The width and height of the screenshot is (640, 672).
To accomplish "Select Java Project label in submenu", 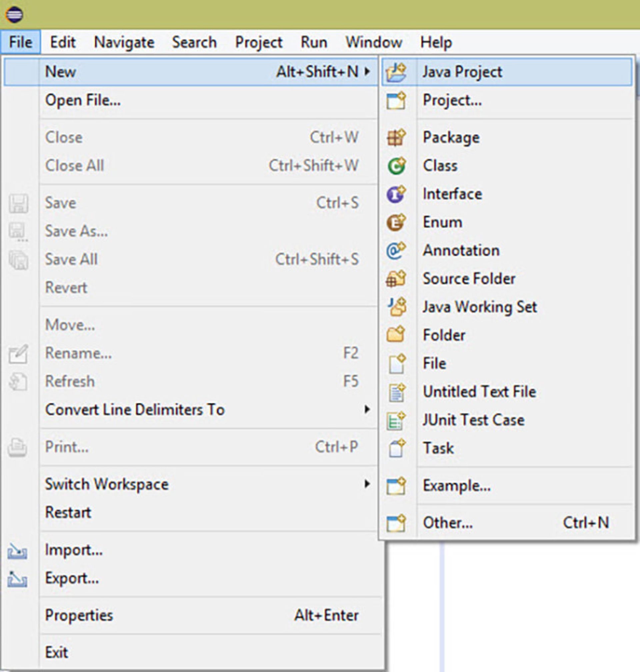I will 462,73.
